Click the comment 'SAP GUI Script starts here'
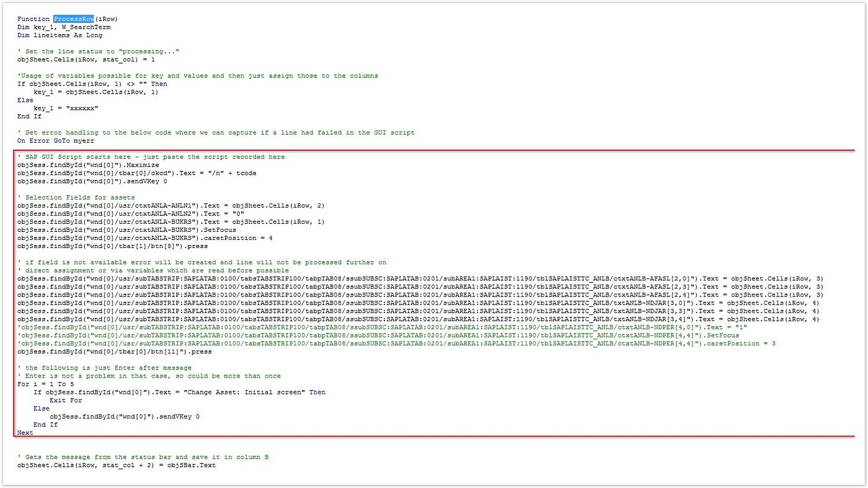Image resolution: width=868 pixels, height=488 pixels. [151, 157]
